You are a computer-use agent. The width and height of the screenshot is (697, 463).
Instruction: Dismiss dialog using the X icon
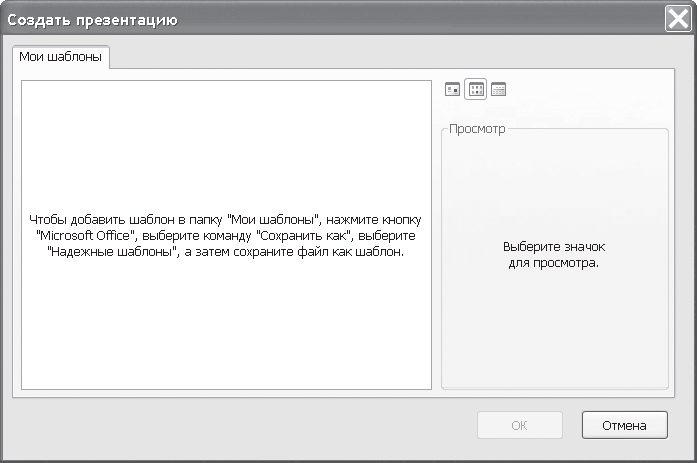(x=678, y=19)
